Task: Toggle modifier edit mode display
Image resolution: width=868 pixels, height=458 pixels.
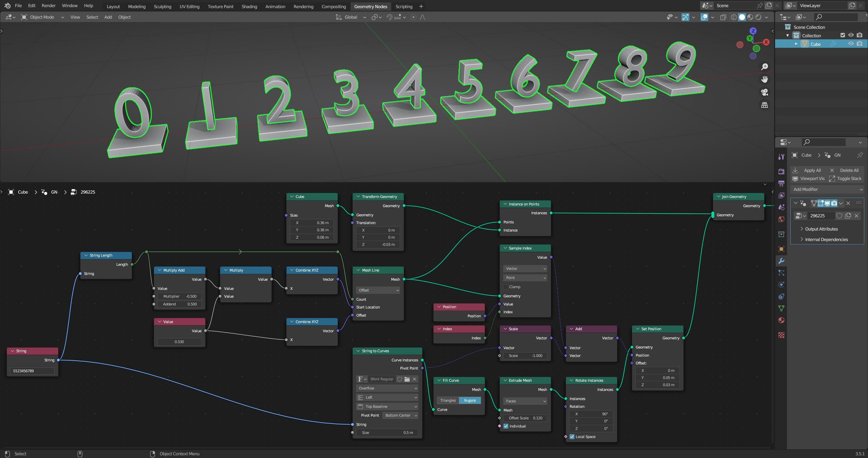Action: 821,203
